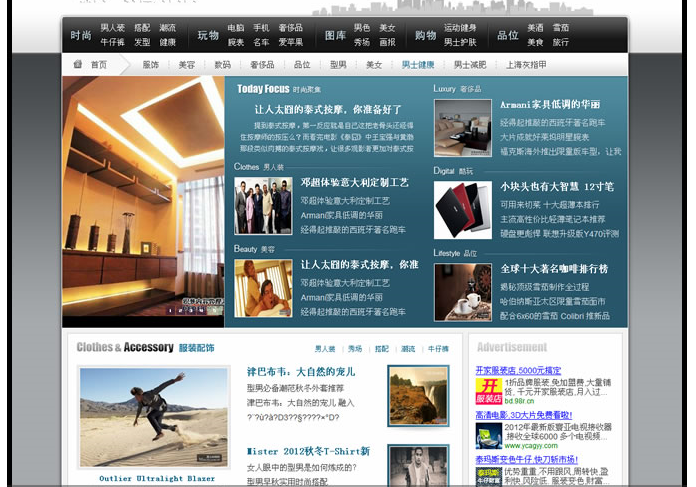Open the 品位 main category in the black bar
The image size is (696, 487).
coord(508,35)
